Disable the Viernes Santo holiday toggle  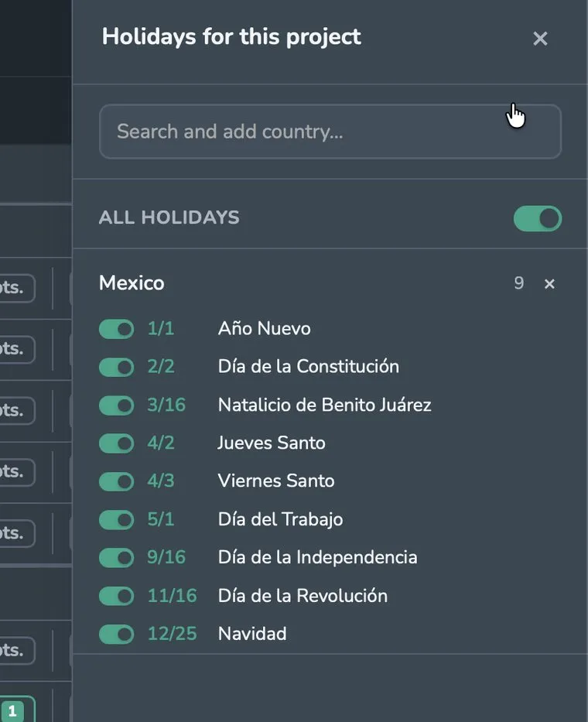tap(117, 481)
